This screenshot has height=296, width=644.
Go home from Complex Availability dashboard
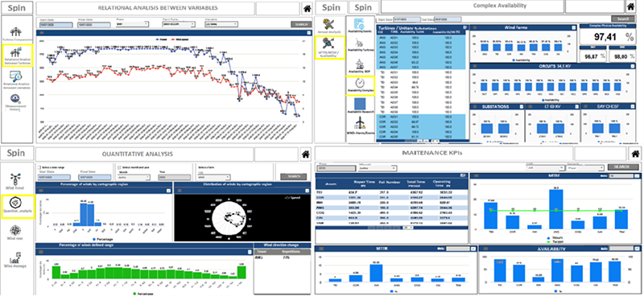[x=630, y=6]
